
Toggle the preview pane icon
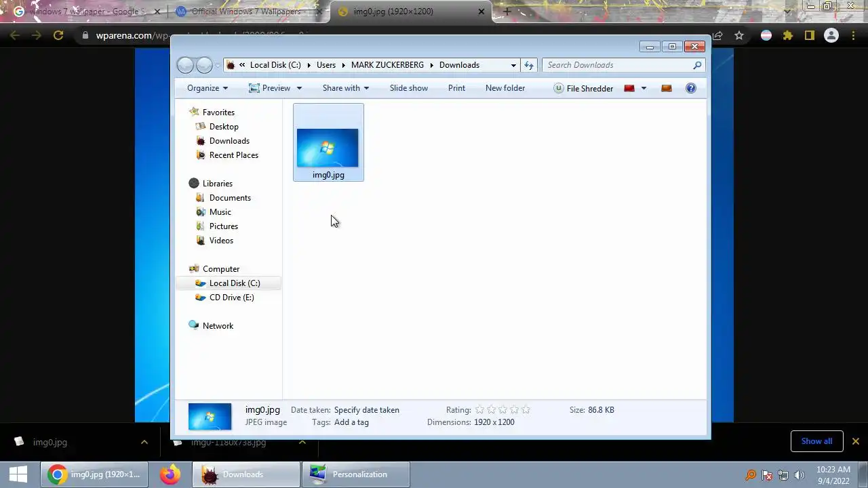point(667,88)
